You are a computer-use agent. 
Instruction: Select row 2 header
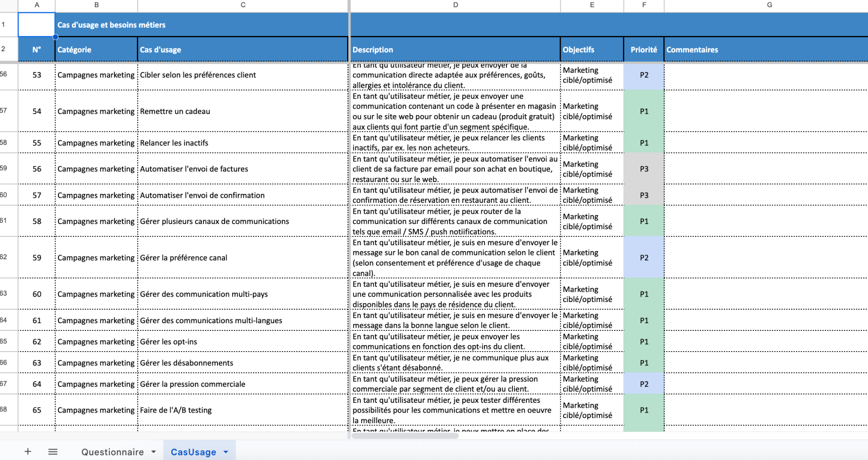pos(8,49)
